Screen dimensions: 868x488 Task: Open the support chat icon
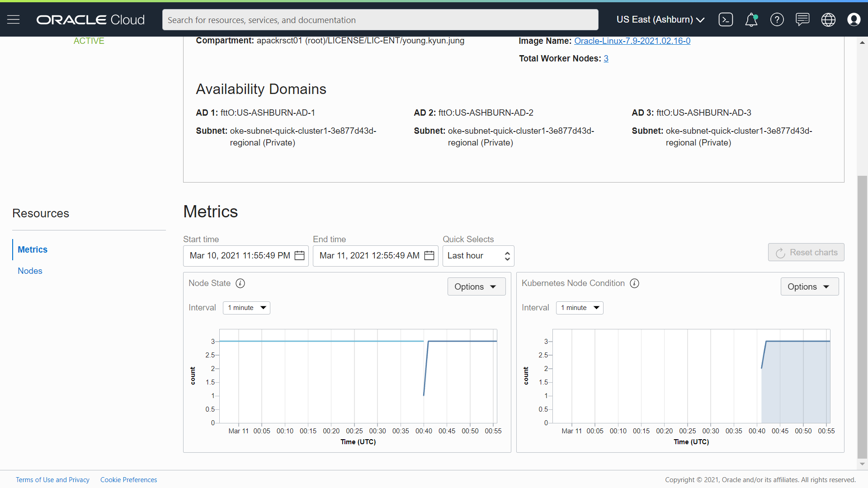[802, 19]
